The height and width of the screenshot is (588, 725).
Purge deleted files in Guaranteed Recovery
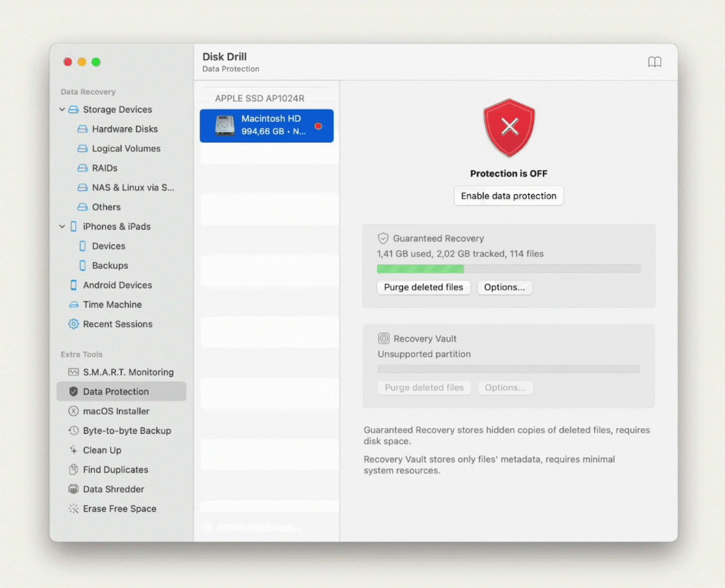(423, 287)
